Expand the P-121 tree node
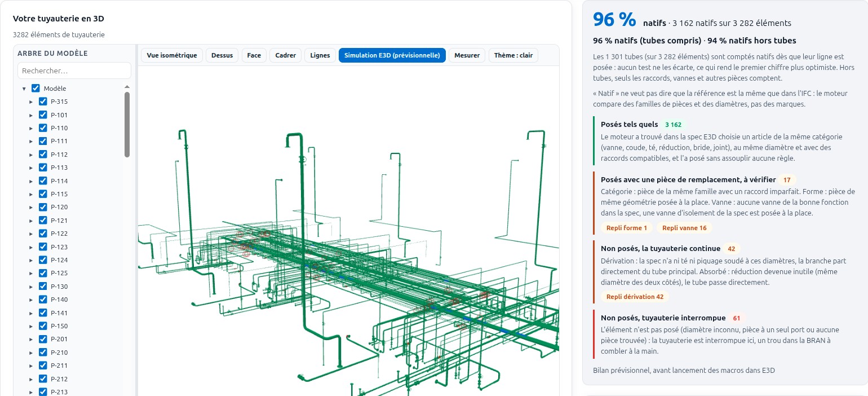 pos(31,220)
